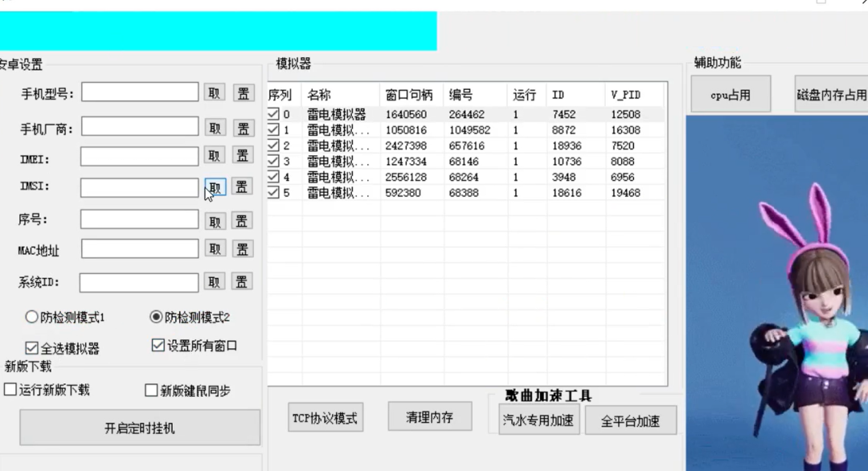The image size is (868, 471).
Task: Select window handle cell 2427398
Action: pos(406,145)
